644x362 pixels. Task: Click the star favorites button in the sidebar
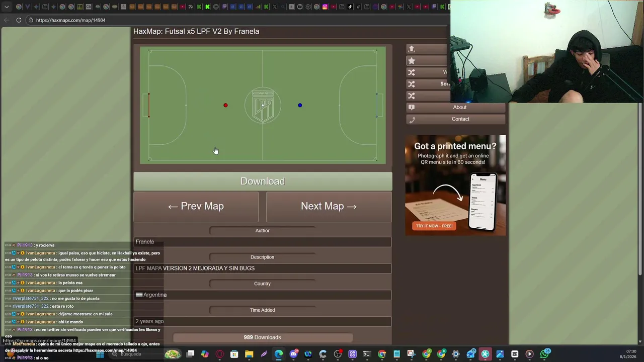[428, 61]
